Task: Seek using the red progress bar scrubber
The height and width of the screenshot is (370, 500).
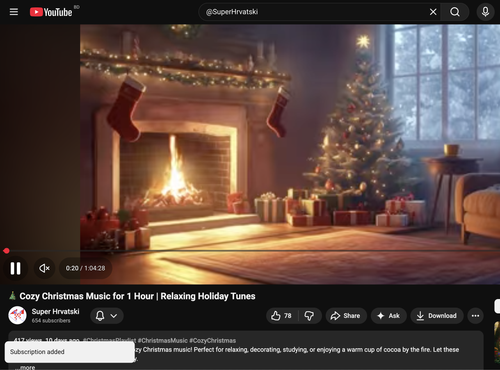Action: (x=6, y=251)
